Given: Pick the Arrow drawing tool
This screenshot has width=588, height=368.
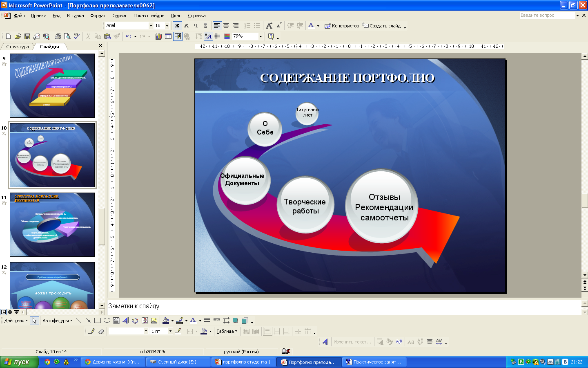Looking at the screenshot, I should [88, 321].
